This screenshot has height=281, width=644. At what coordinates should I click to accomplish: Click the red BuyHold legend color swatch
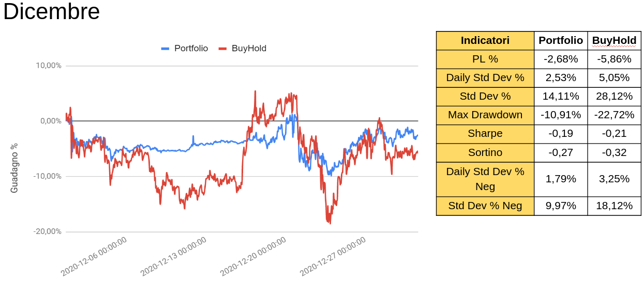coord(223,49)
